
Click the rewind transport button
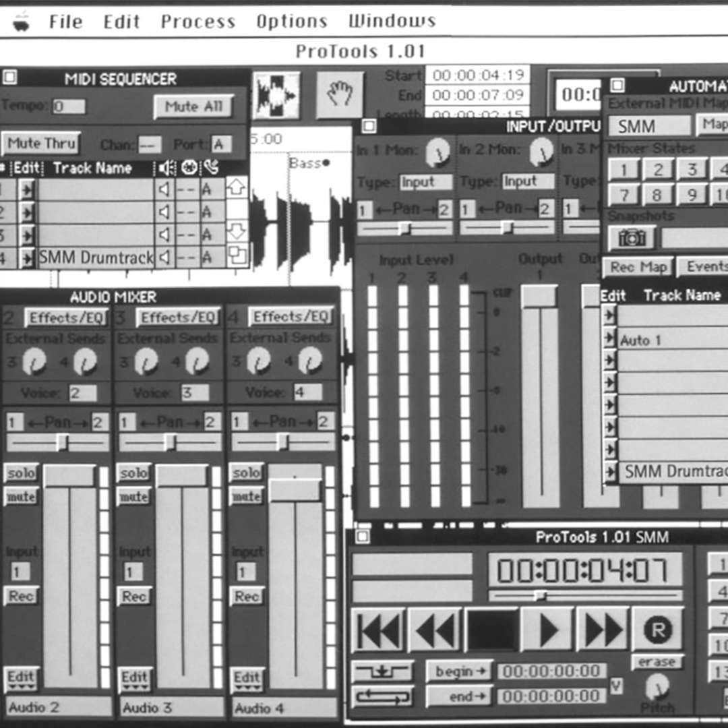433,630
